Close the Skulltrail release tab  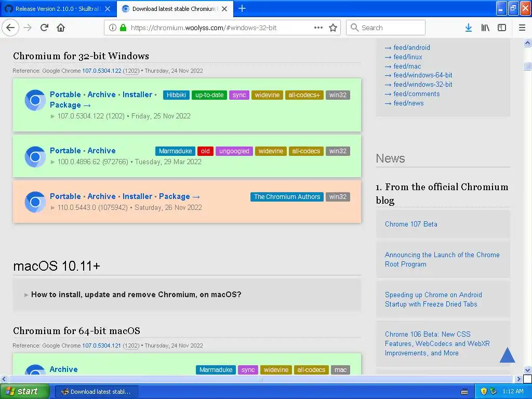108,9
